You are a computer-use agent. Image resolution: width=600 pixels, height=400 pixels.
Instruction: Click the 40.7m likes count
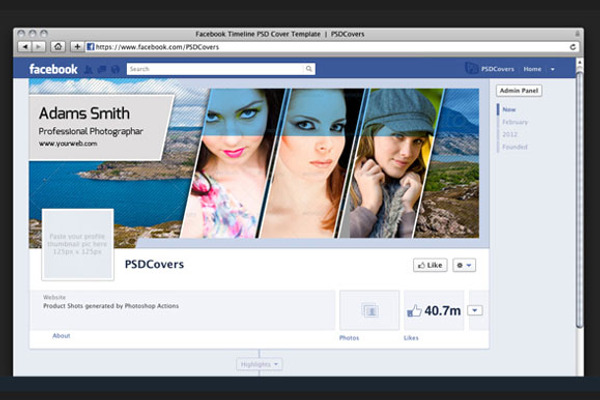(x=442, y=310)
